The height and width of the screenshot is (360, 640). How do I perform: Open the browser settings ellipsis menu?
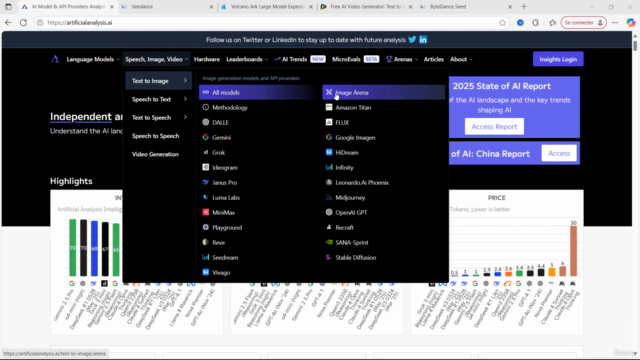point(615,23)
